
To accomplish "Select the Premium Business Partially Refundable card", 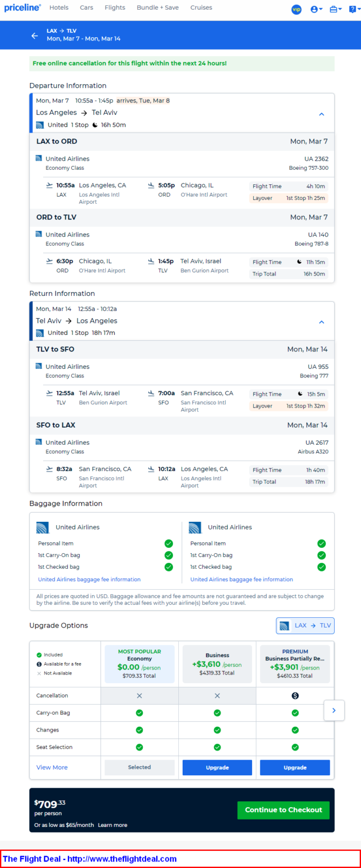I will tap(295, 664).
